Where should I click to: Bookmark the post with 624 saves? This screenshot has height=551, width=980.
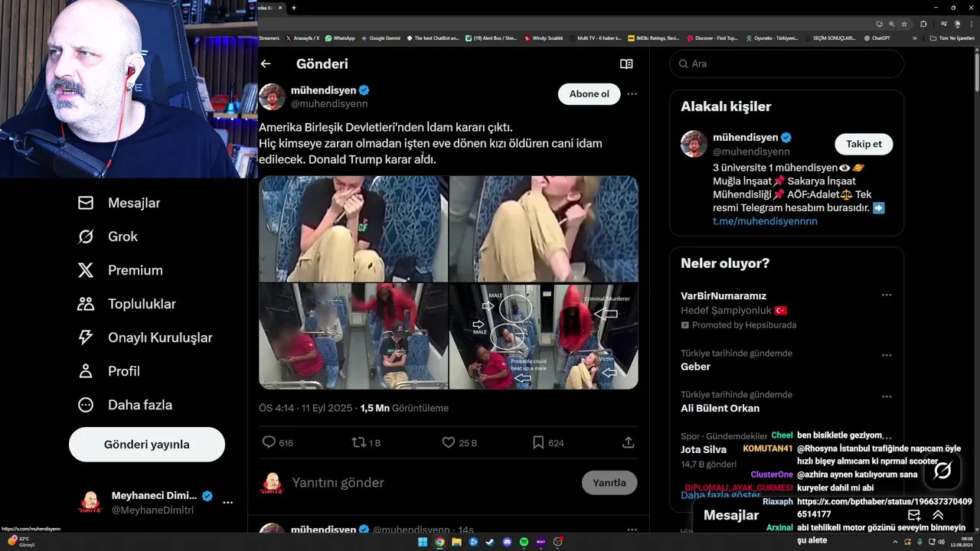(548, 442)
